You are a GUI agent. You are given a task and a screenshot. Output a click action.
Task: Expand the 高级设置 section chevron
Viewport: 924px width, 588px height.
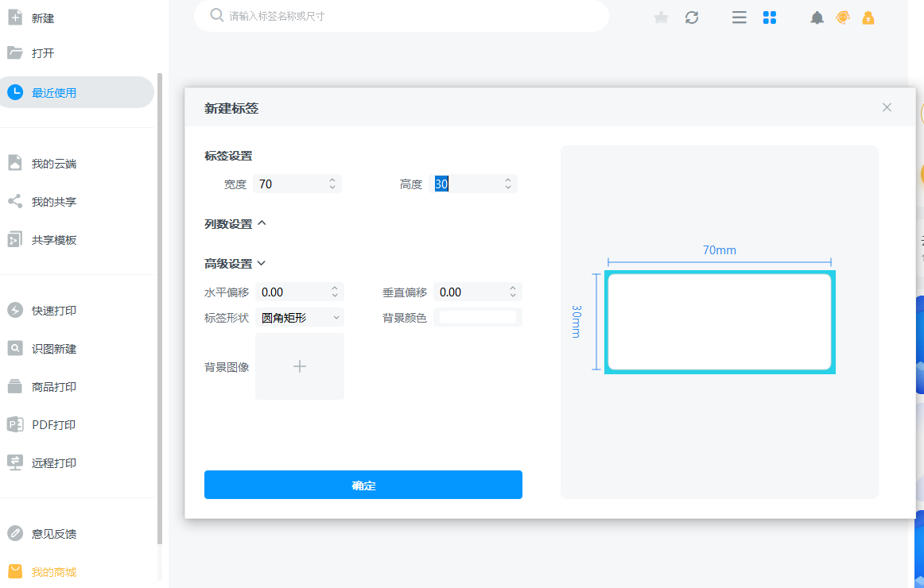pyautogui.click(x=261, y=264)
